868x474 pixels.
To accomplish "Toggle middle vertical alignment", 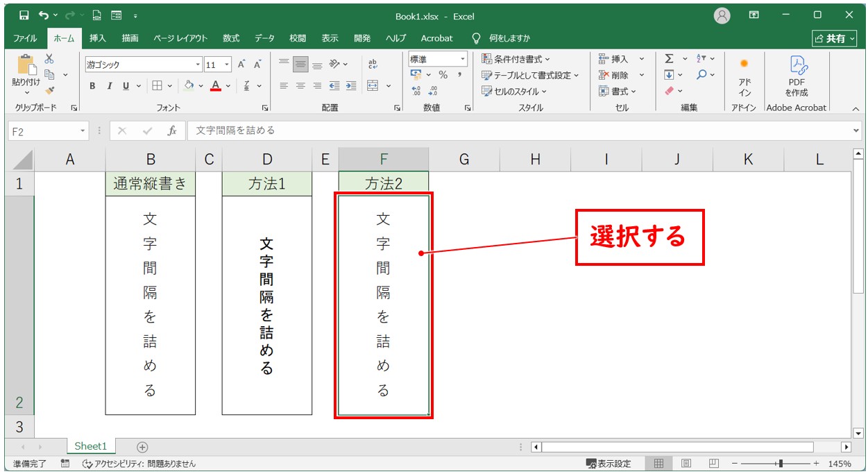I will coord(300,65).
